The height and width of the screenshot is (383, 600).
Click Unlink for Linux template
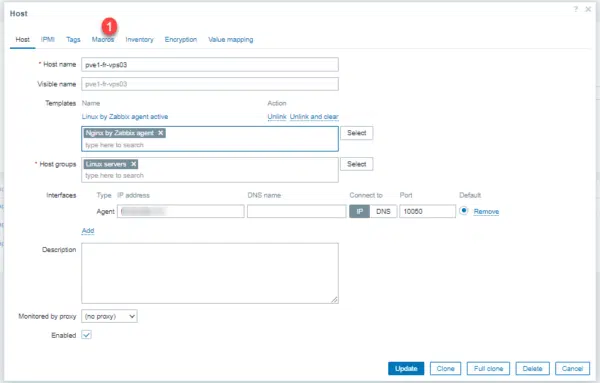tap(277, 117)
